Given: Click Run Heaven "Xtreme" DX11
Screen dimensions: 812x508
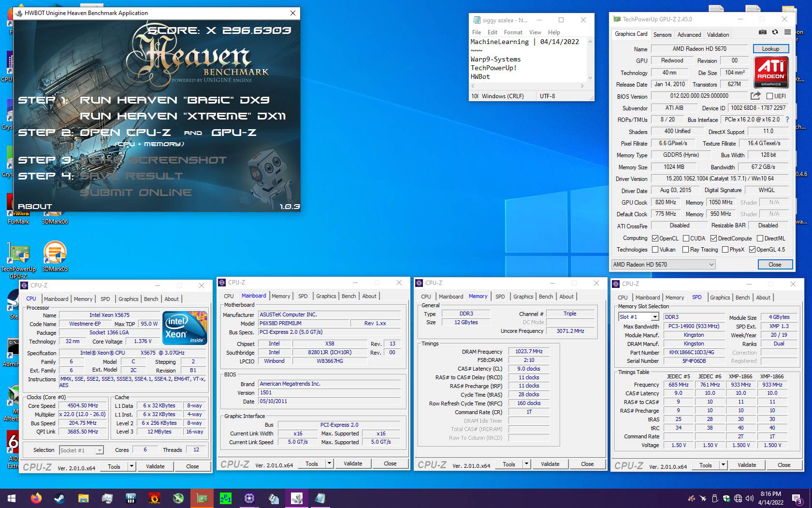Looking at the screenshot, I should pos(183,116).
